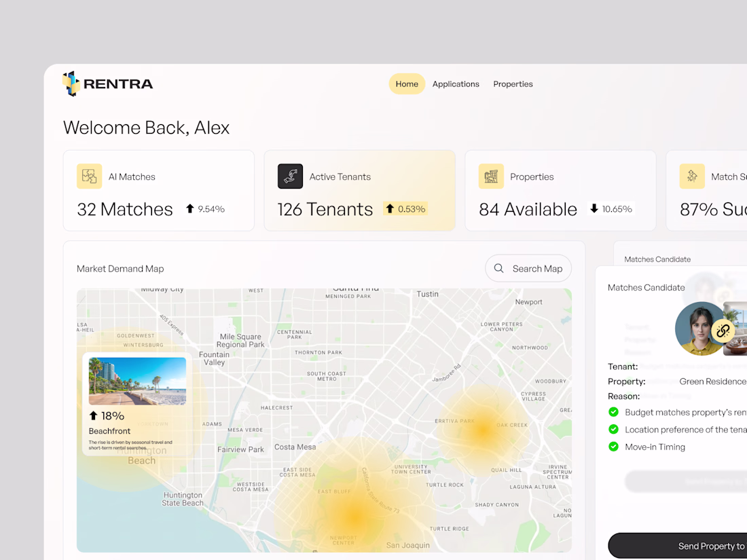This screenshot has width=747, height=560.
Task: Click the heat spot near Oak Creek
Action: 483,429
